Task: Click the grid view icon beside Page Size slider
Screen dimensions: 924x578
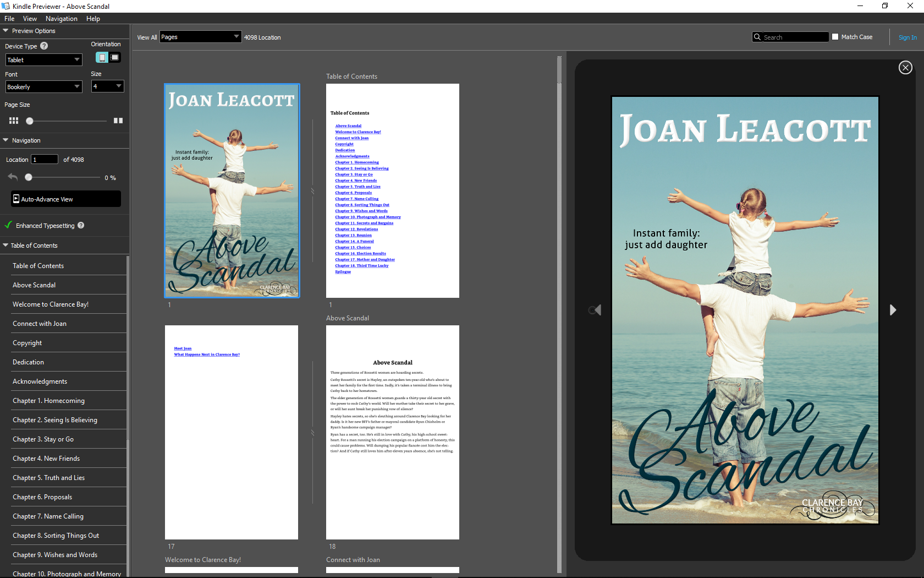Action: pos(14,121)
